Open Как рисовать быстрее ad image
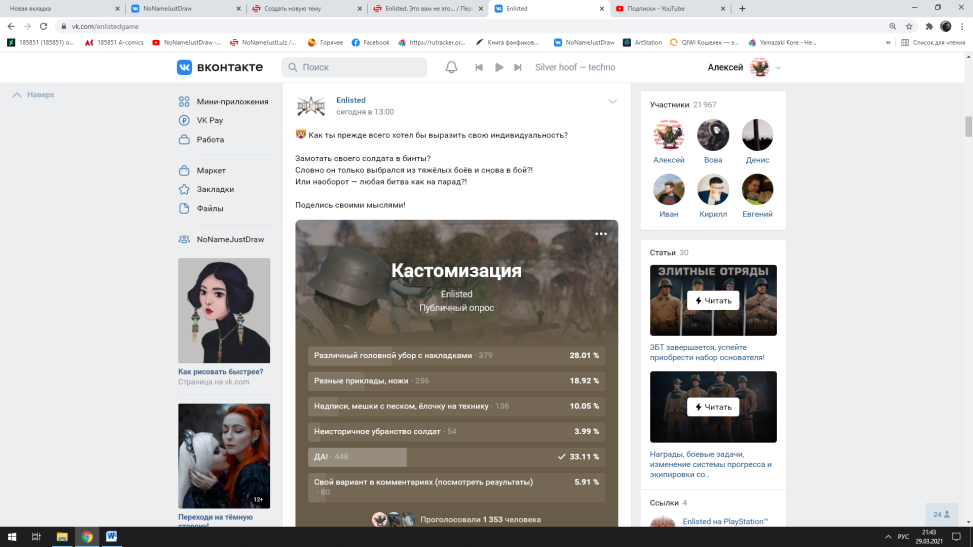973x547 pixels. [x=224, y=310]
